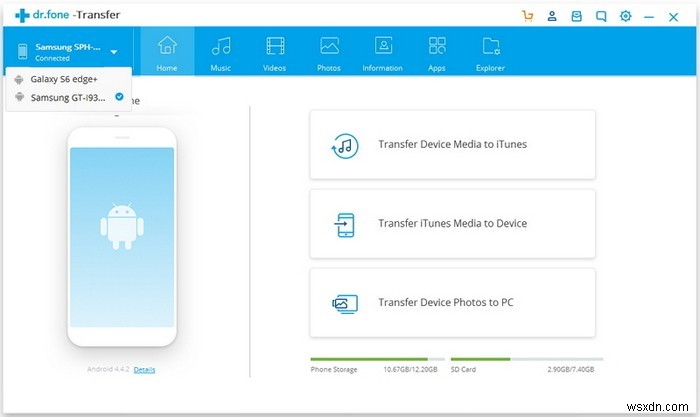
Task: Expand the Samsung SPH device dropdown arrow
Action: pos(114,52)
